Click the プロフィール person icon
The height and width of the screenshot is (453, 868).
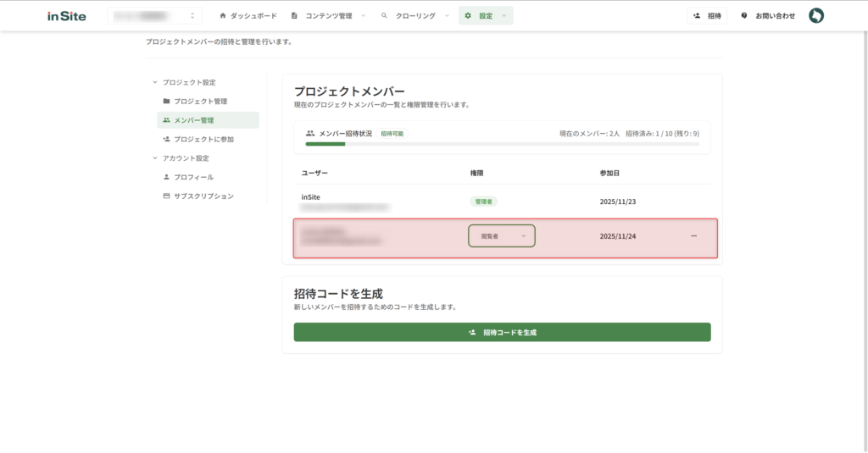tap(166, 177)
